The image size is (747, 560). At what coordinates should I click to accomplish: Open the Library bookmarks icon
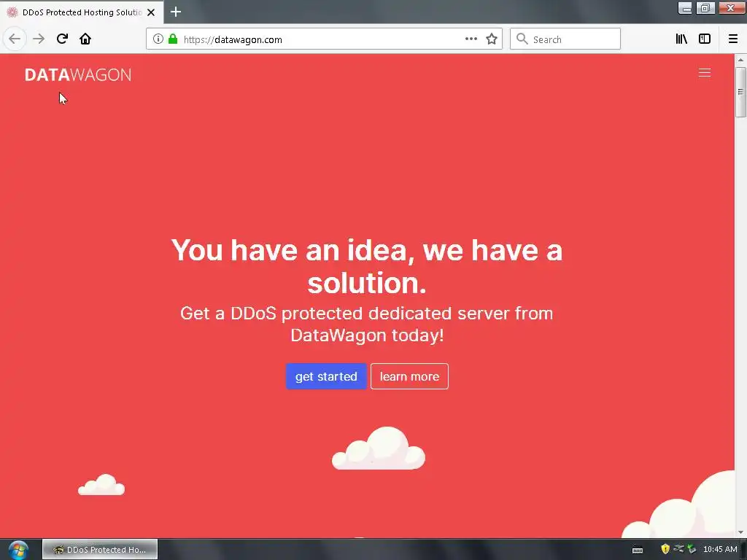[681, 39]
